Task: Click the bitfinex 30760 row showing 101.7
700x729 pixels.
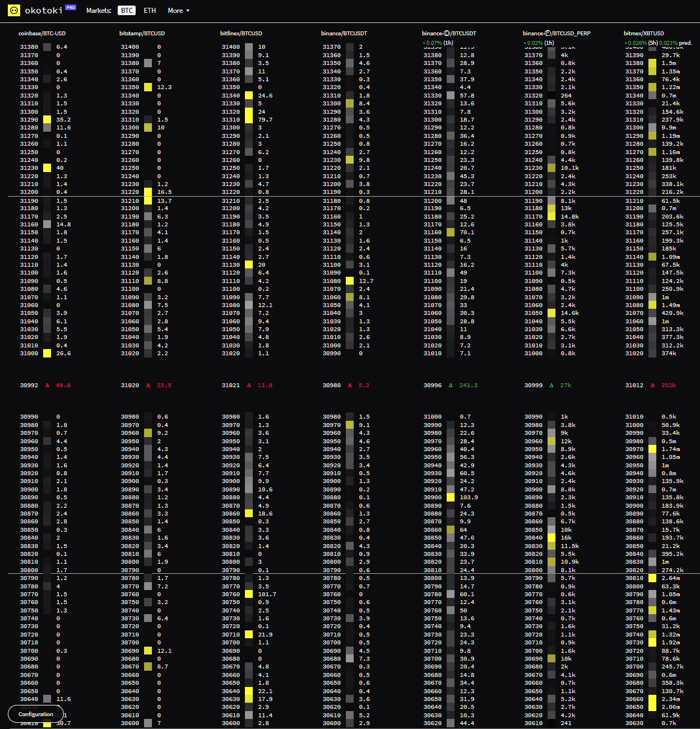Action: (249, 594)
